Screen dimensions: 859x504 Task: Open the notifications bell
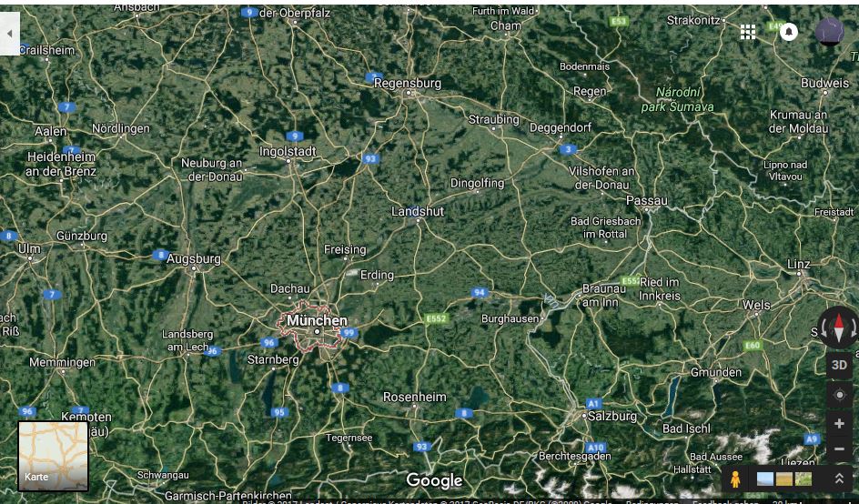789,32
